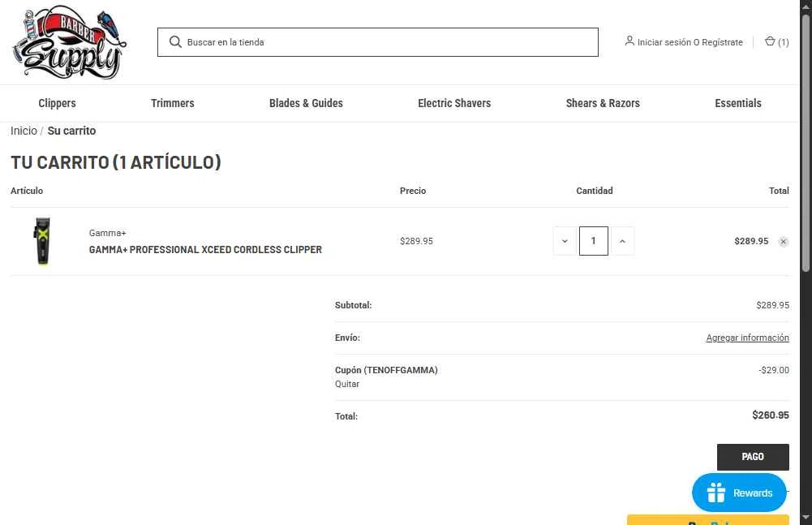Click the '$260.95' total amount
Screen dimensions: 812x525
771,415
